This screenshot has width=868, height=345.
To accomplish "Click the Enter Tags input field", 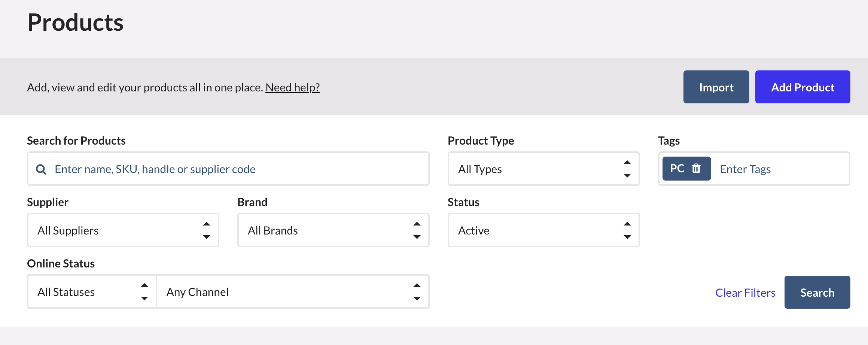I will click(779, 169).
